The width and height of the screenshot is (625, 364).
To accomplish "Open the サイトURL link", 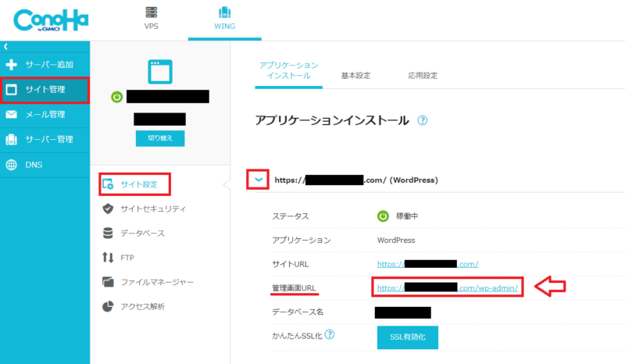I will [427, 264].
